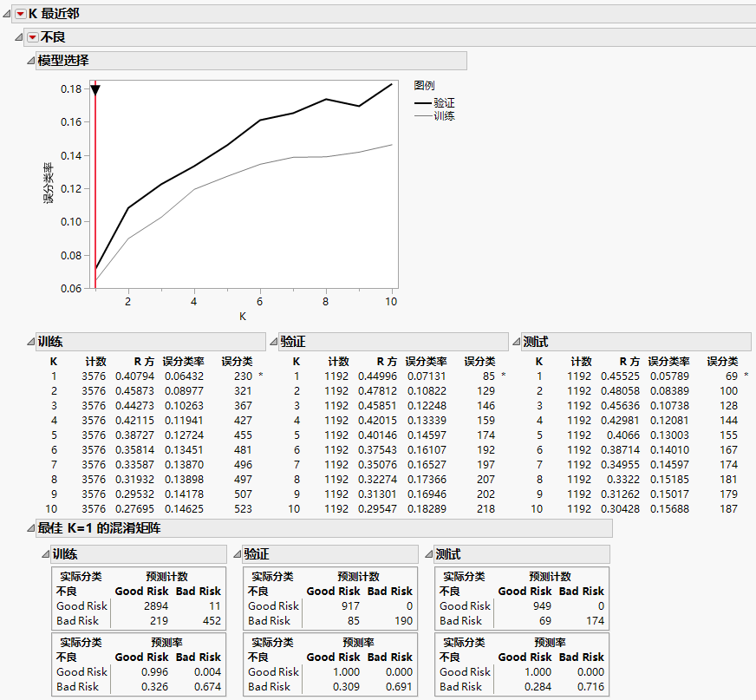Collapse the 模型选择 section
Screen dimensions: 756x700
30,61
